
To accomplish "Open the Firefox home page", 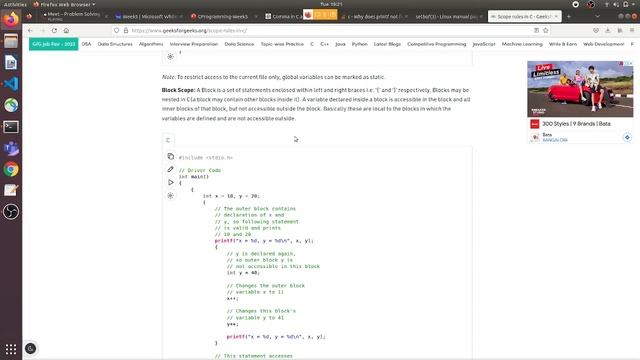I will (66, 31).
